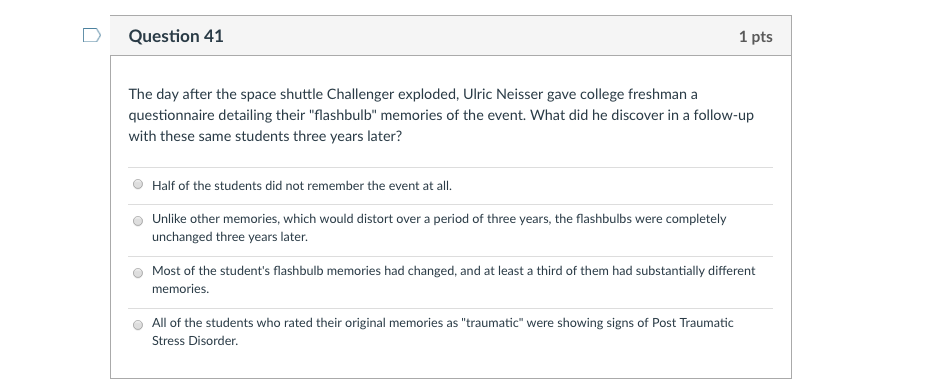Click the "Question 41" heading
This screenshot has height=386, width=950.
[x=176, y=36]
